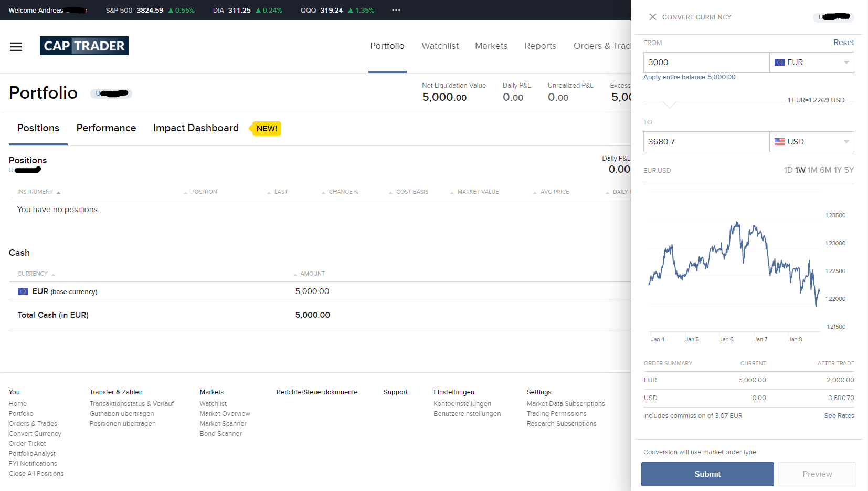Submit the currency conversion

pyautogui.click(x=707, y=474)
